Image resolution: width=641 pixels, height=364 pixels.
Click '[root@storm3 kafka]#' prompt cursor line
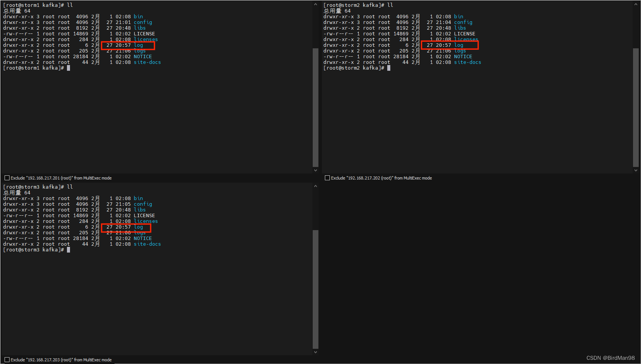37,250
